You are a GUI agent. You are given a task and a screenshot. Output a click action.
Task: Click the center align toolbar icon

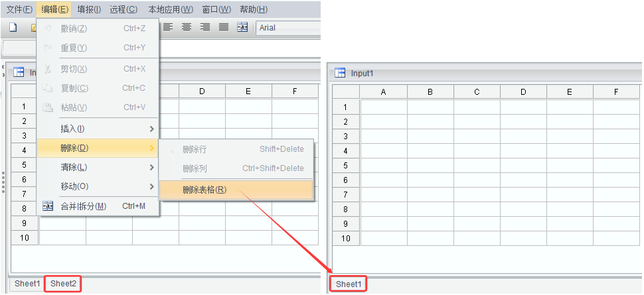[187, 27]
